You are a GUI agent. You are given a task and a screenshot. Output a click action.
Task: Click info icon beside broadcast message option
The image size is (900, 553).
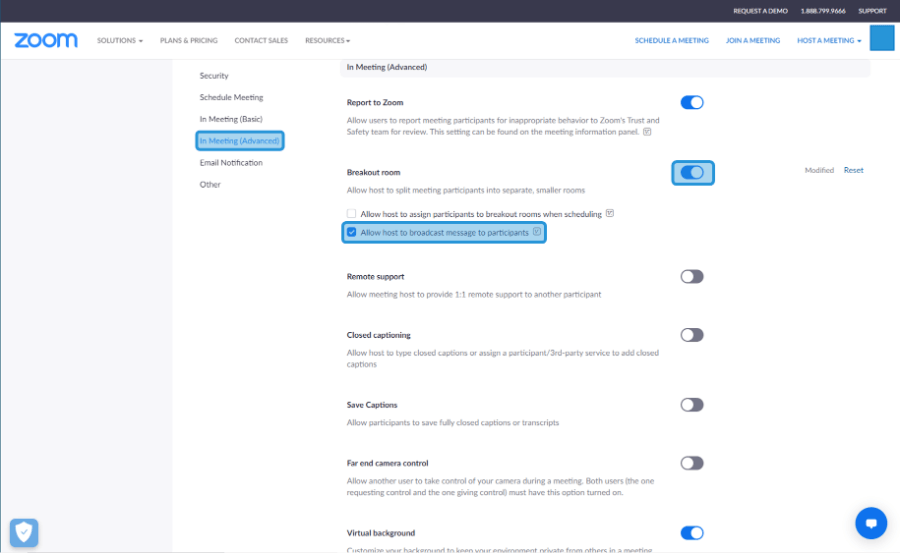[537, 231]
